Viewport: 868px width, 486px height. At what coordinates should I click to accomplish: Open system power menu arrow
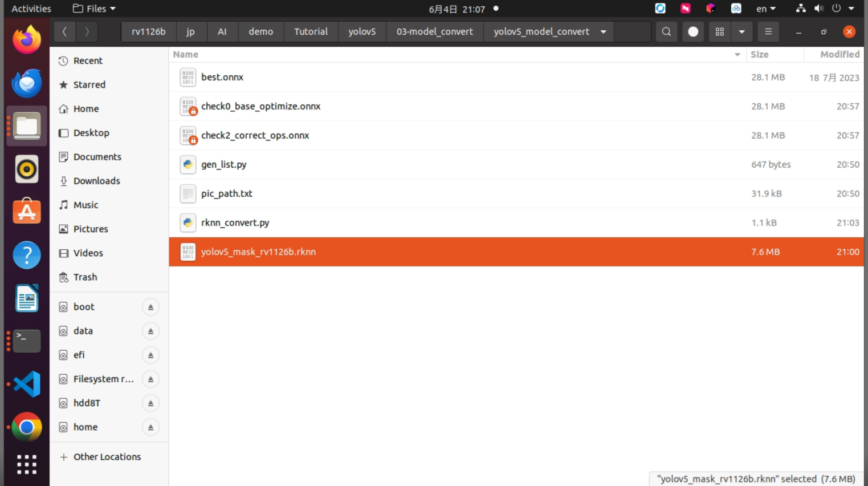coord(851,9)
